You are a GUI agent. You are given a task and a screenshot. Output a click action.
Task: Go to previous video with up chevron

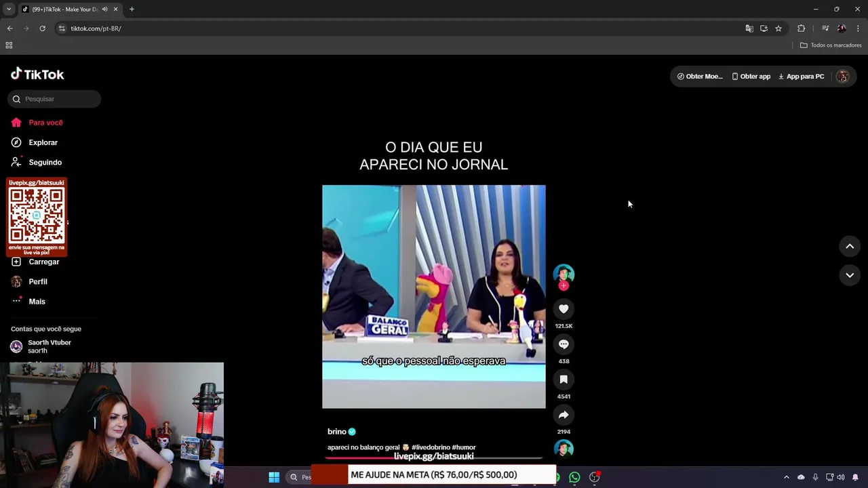click(x=850, y=247)
